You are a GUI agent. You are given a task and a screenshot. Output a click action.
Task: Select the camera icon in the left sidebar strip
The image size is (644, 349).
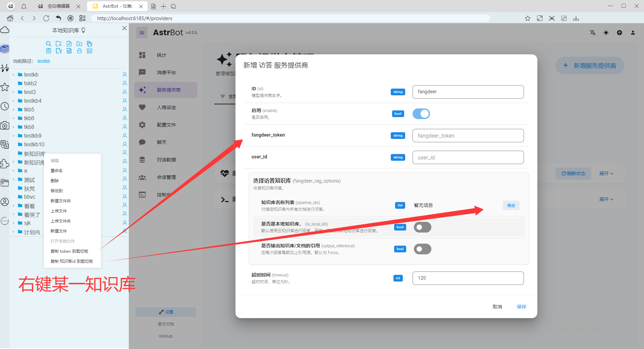point(5,126)
